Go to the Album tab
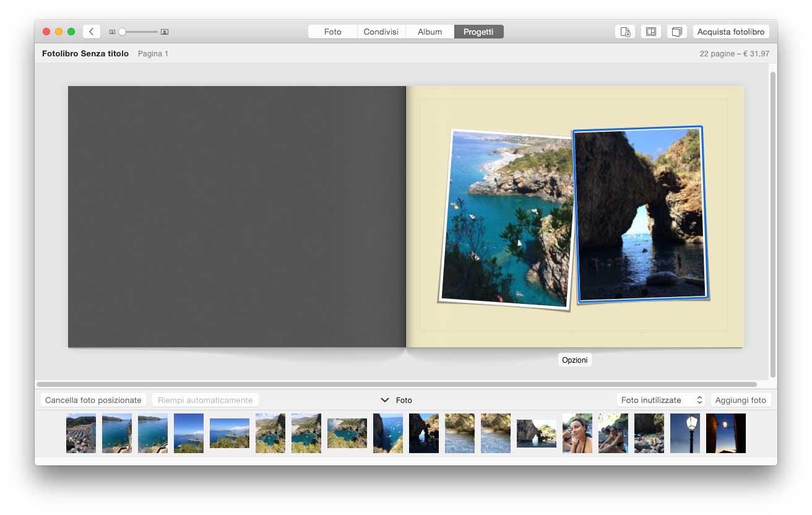This screenshot has width=812, height=515. (430, 32)
